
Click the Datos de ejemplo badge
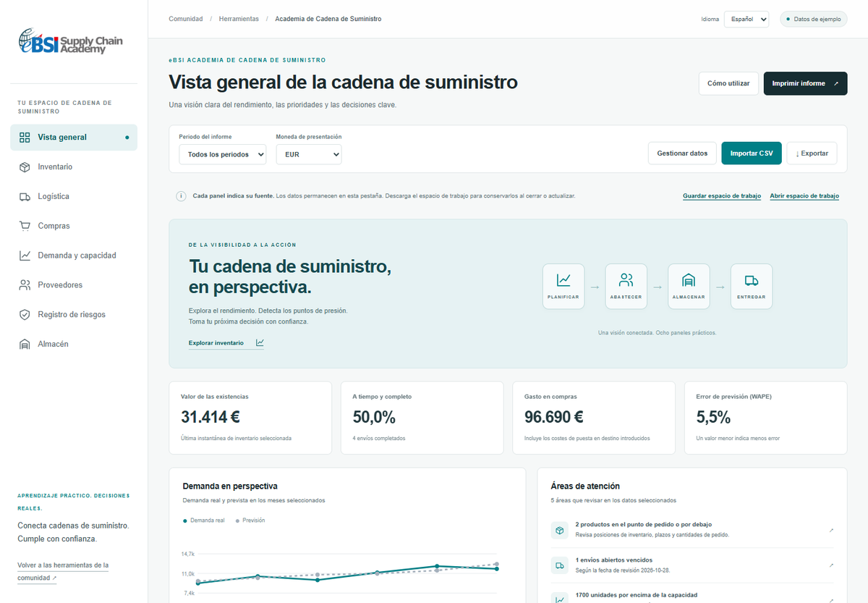(x=814, y=19)
